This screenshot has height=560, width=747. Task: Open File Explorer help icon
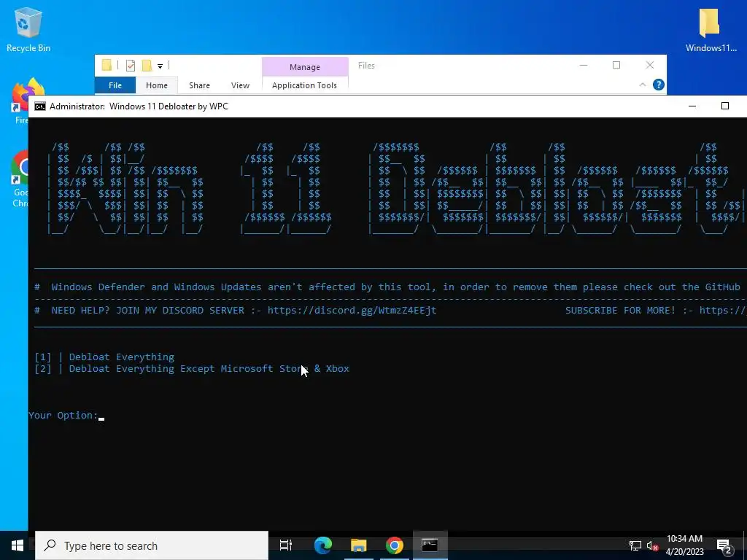[659, 85]
